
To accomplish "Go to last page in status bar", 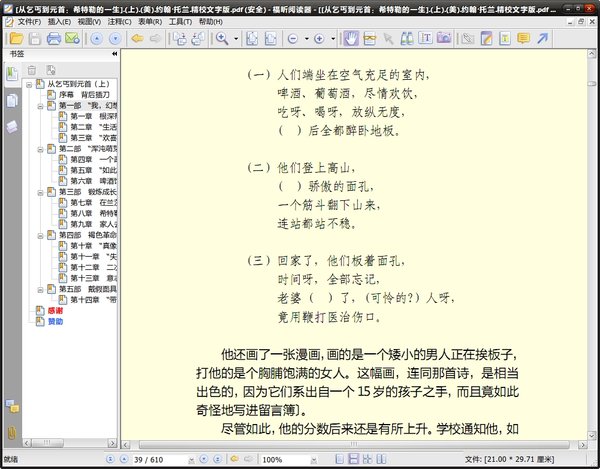I will click(217, 459).
